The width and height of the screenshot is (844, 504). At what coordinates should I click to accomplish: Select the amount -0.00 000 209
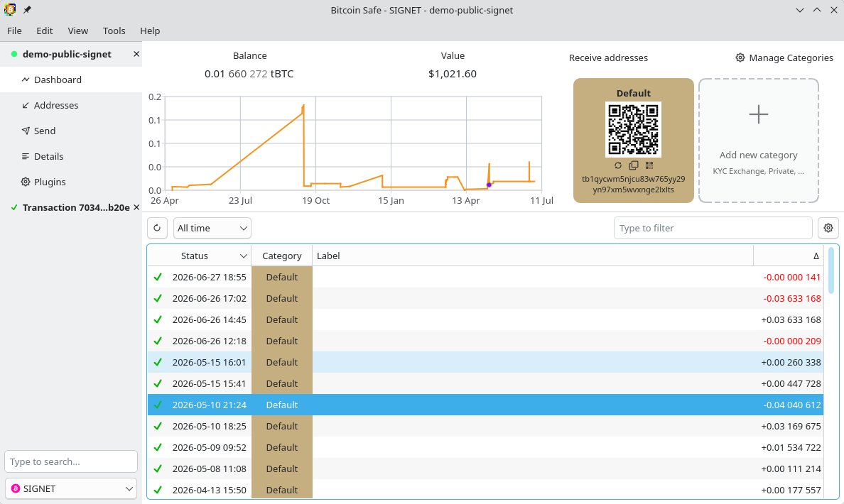[792, 341]
